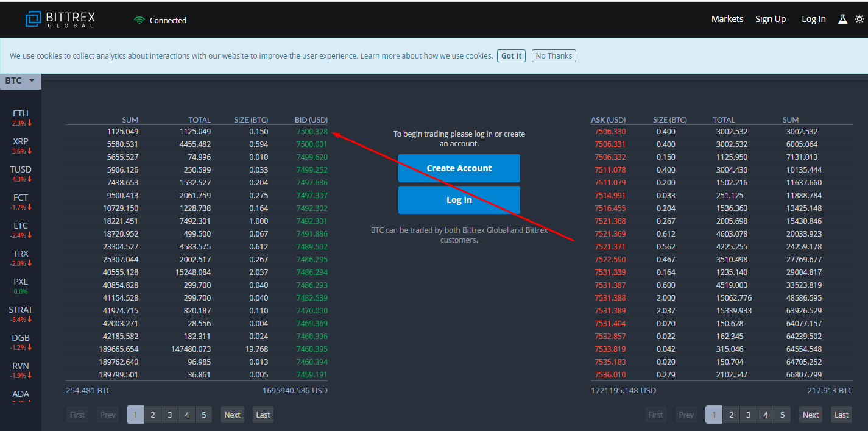Click the green Connected wifi icon
This screenshot has width=868, height=431.
point(139,20)
